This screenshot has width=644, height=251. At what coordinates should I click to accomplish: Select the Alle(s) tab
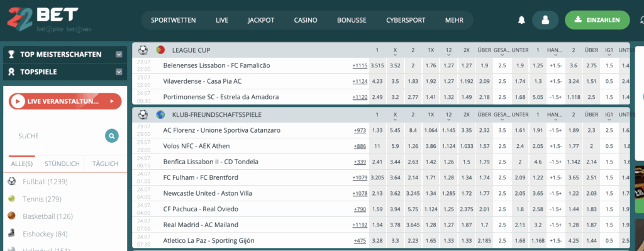point(21,164)
